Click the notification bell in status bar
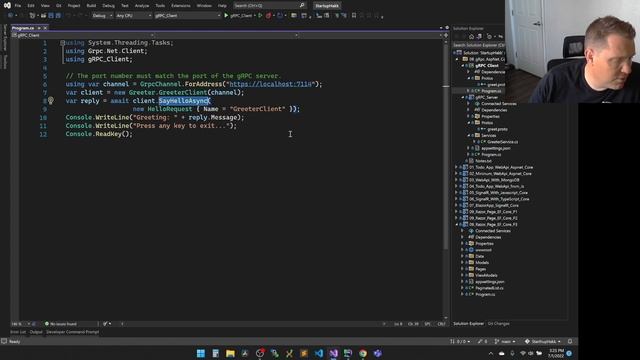640x360 pixels. coord(570,341)
